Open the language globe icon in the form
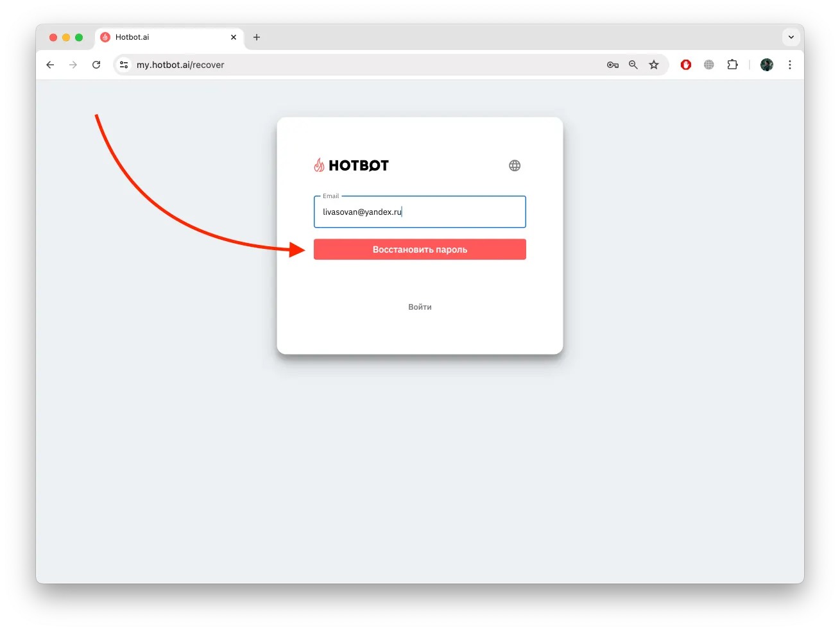 tap(515, 165)
